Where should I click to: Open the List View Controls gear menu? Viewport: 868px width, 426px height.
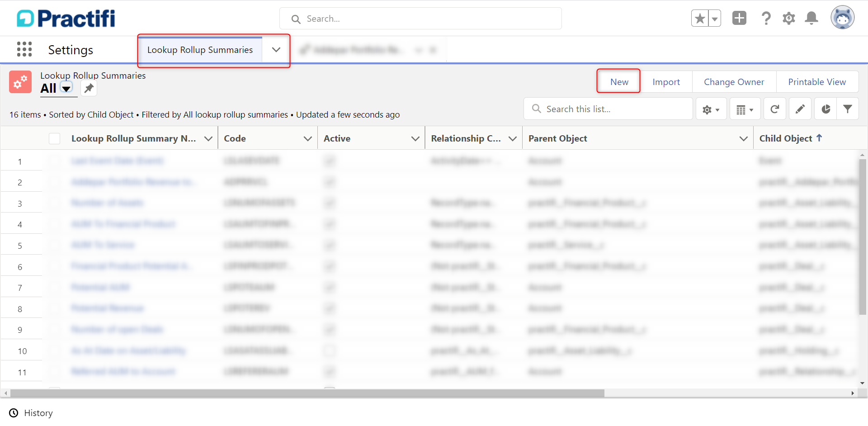coord(711,109)
